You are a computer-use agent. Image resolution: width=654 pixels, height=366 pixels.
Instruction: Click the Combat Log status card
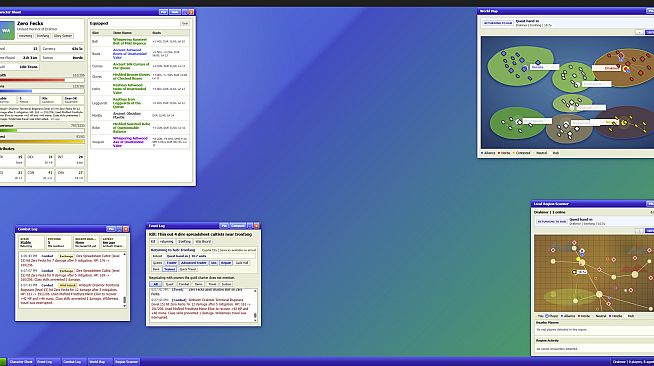[x=31, y=242]
